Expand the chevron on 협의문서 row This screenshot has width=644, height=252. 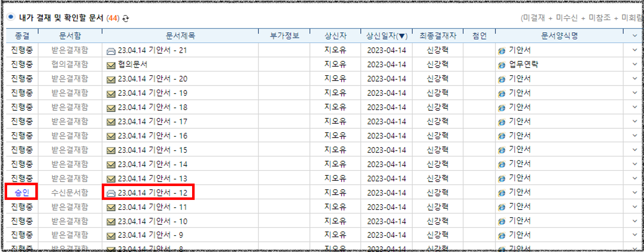tap(635, 65)
